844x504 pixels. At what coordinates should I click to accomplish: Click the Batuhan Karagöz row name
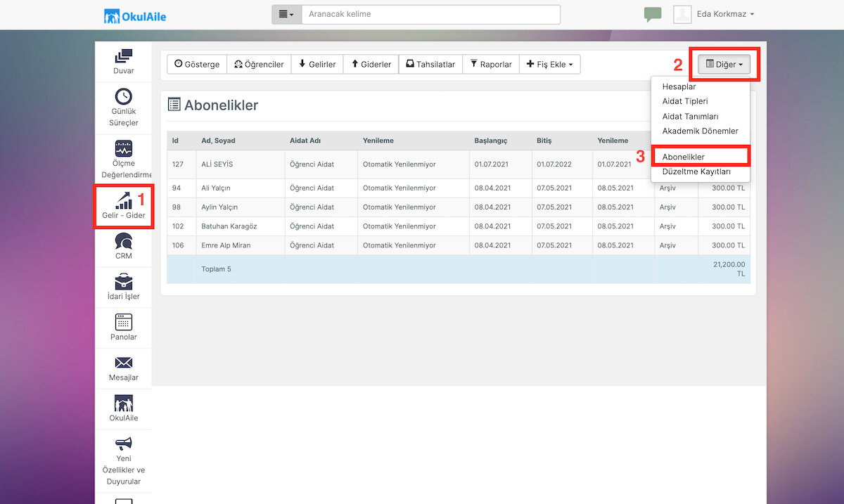(x=229, y=226)
